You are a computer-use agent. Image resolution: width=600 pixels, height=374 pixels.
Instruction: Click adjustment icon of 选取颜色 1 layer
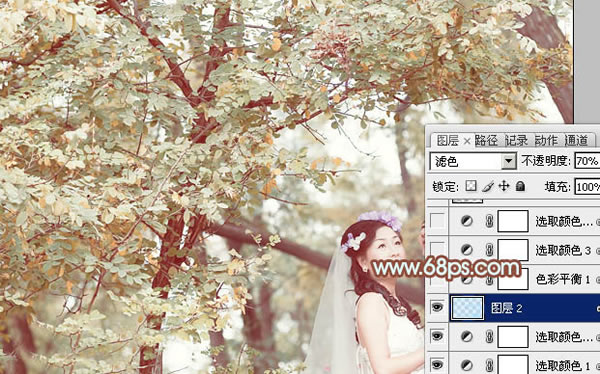[x=466, y=366]
